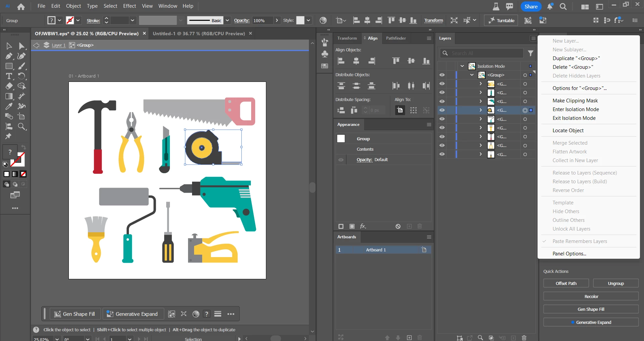This screenshot has width=644, height=341.
Task: Toggle visibility of the selected sublayer
Action: [442, 110]
